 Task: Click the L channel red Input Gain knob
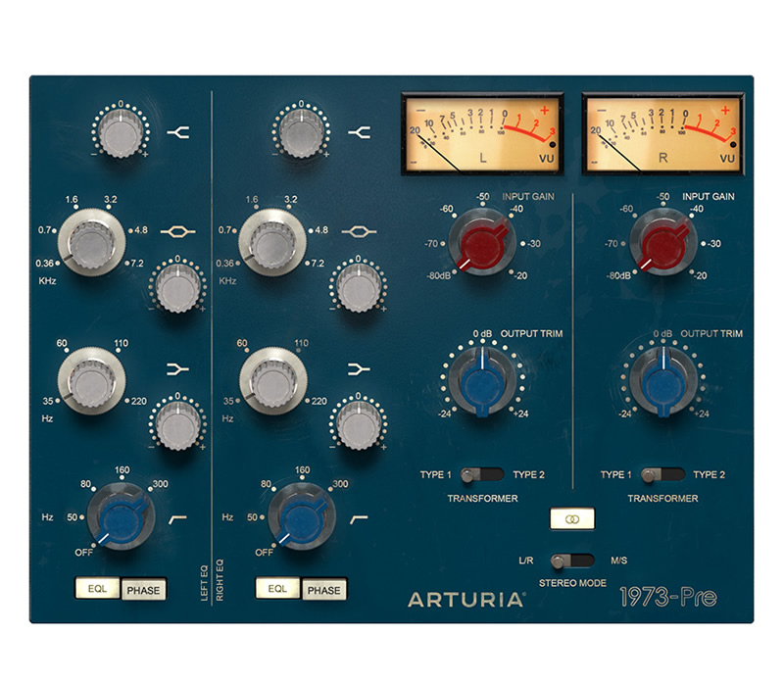pos(482,243)
